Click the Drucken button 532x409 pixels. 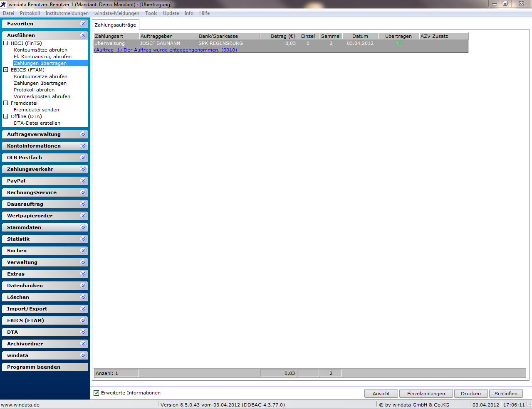coord(471,394)
